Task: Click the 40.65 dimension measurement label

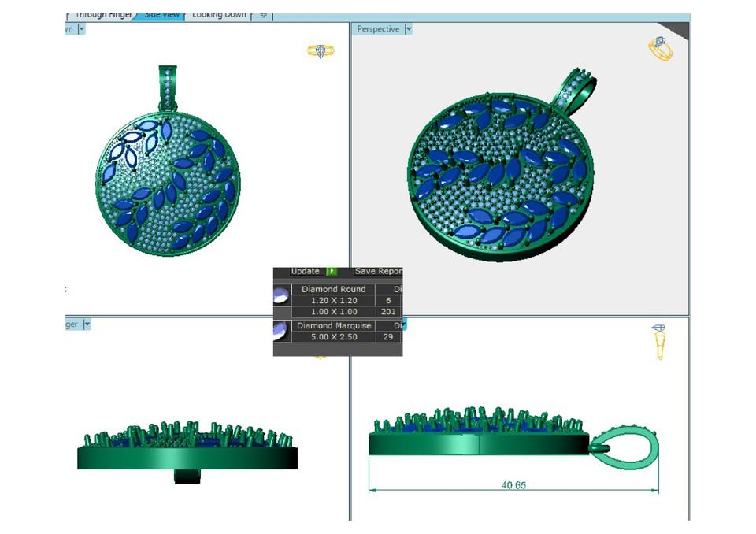Action: click(x=513, y=485)
